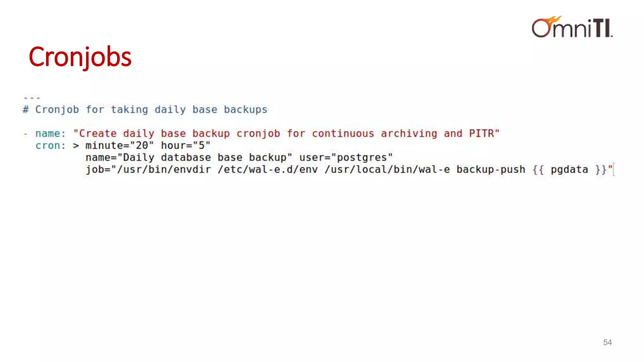This screenshot has width=644, height=362.
Task: Click the slide number 54
Action: 607,342
